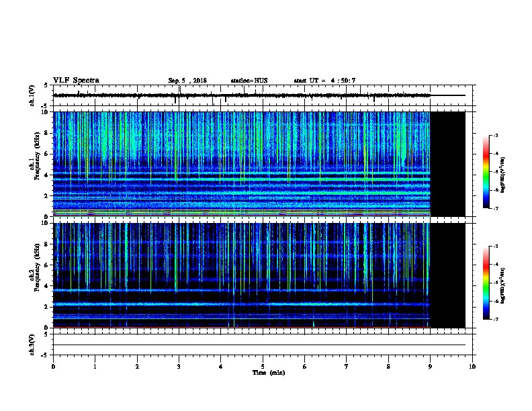Click the "-3" label on ch.1 color bar
Screen dimensions: 532x411
(495, 135)
